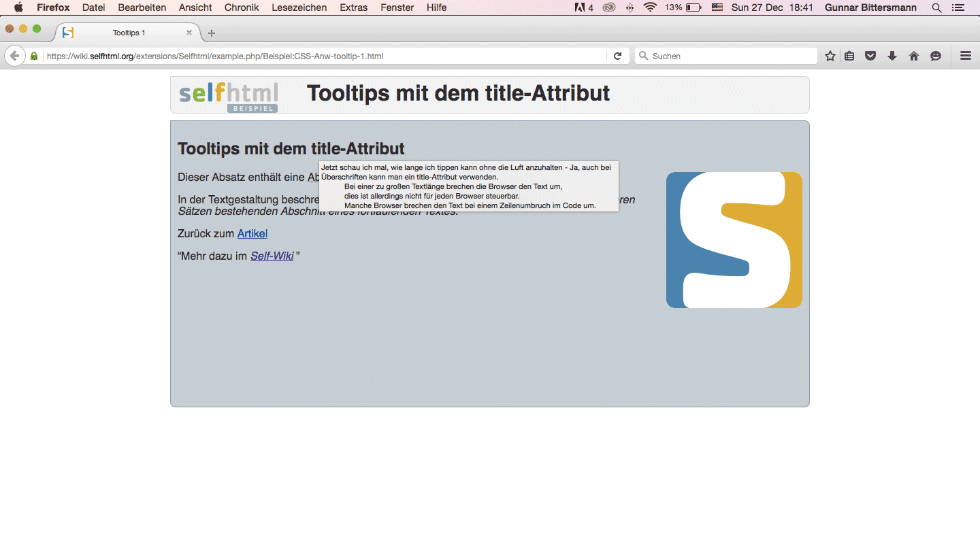Open the Downloads arrow
The height and width of the screenshot is (544, 980).
click(892, 56)
